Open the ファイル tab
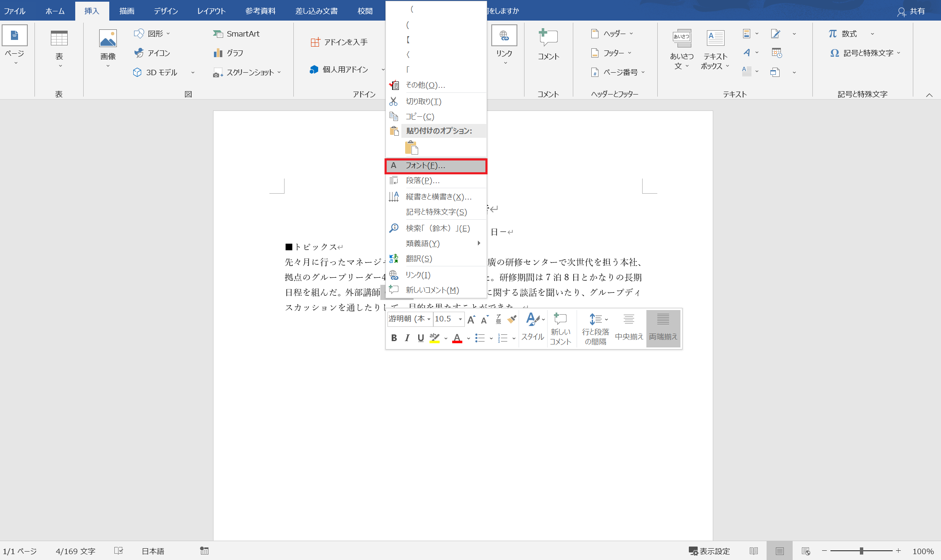This screenshot has height=560, width=941. tap(15, 11)
